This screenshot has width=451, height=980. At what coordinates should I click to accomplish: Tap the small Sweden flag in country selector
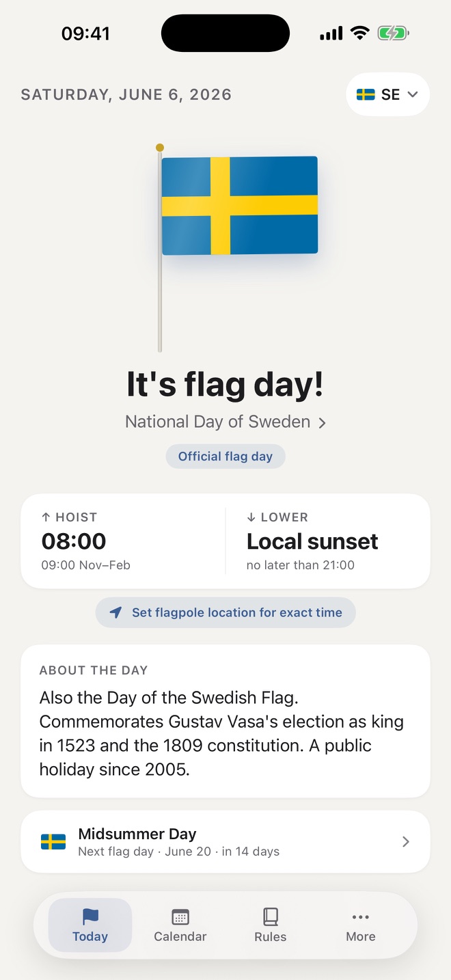click(x=366, y=94)
